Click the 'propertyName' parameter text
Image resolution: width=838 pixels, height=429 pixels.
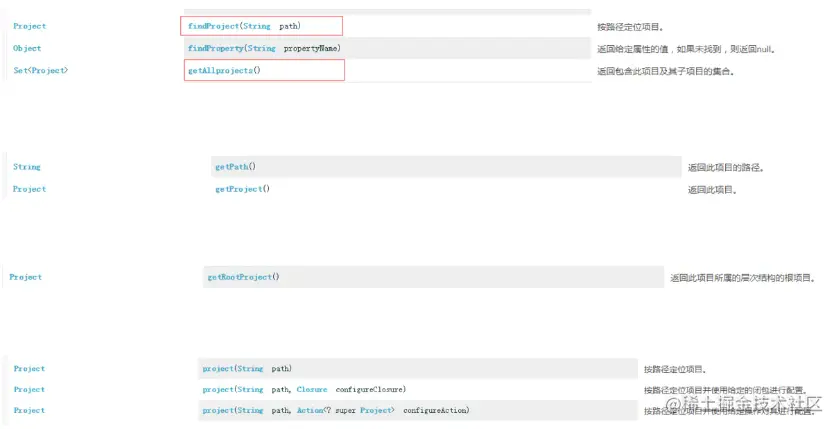pos(311,48)
